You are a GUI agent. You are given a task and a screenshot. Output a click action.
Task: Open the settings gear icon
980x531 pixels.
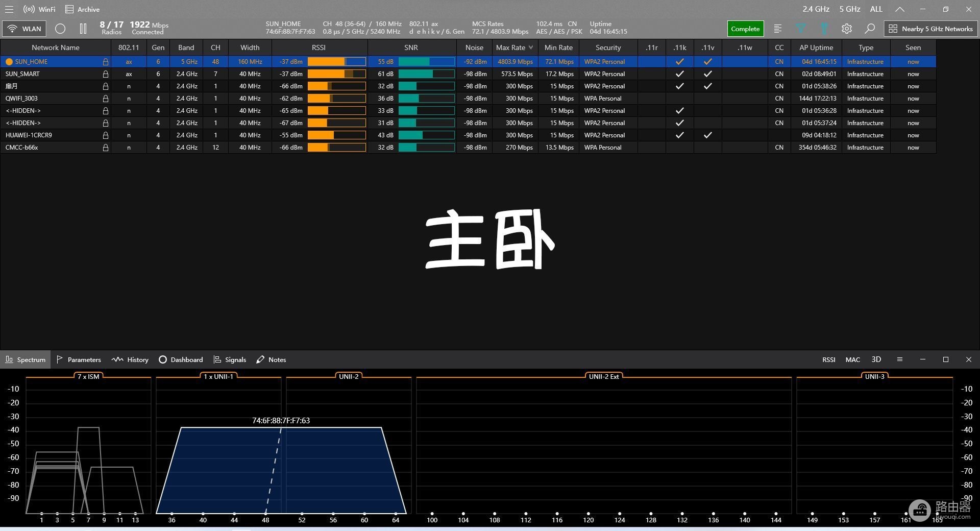pos(847,29)
